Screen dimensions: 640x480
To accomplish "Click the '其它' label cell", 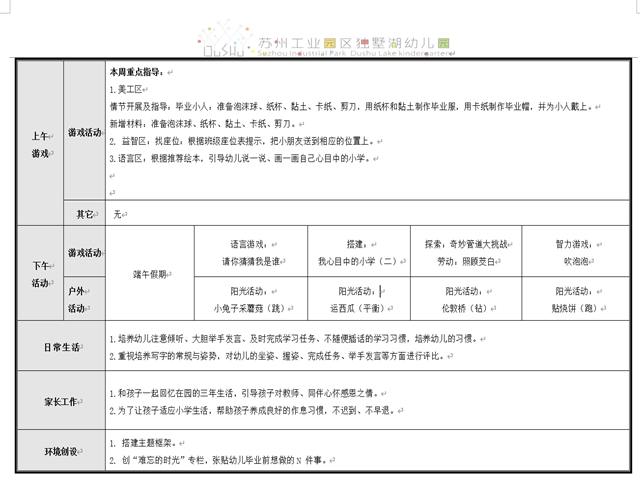I will [84, 213].
